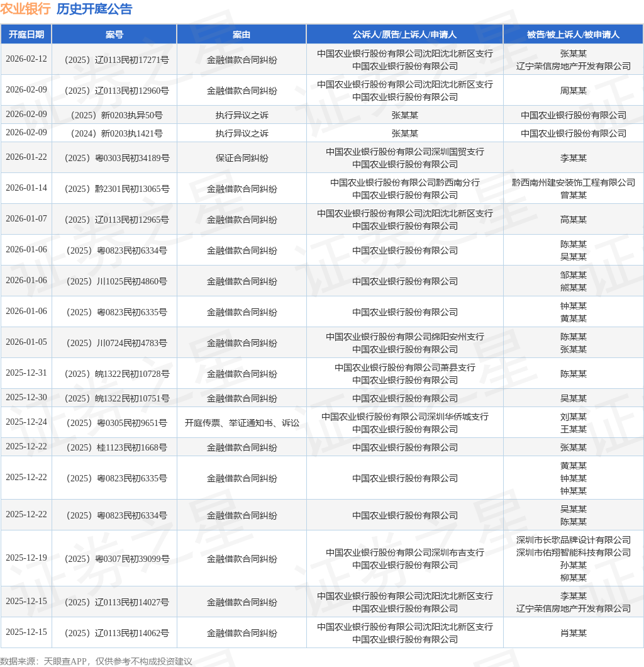This screenshot has width=644, height=667.
Task: Click date cell 2026-01-22
Action: pos(26,157)
